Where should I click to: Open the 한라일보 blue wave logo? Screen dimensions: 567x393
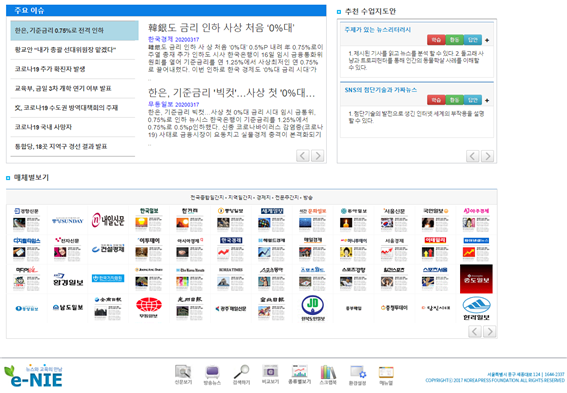tap(476, 308)
